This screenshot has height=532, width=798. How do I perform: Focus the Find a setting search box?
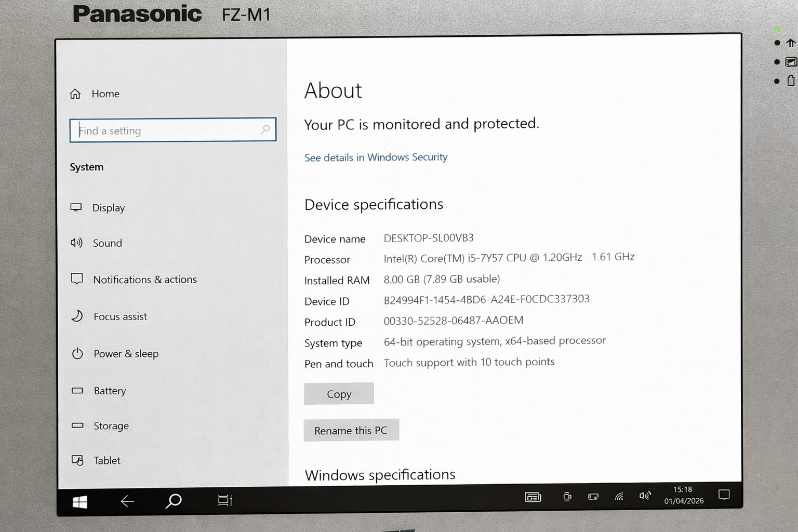tap(172, 130)
